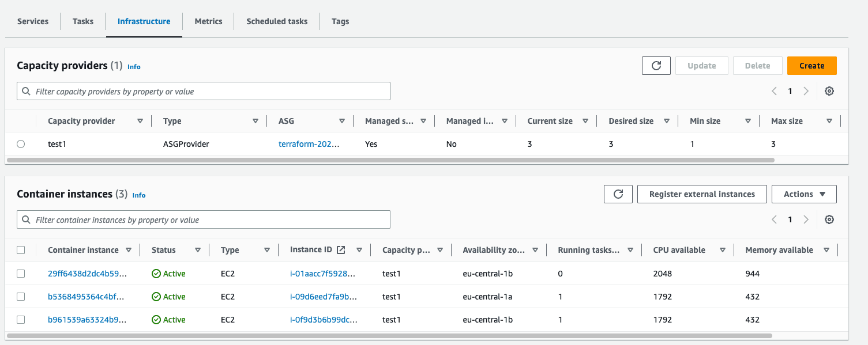Open the Status column filter dropdown
The height and width of the screenshot is (345, 868).
click(x=198, y=249)
